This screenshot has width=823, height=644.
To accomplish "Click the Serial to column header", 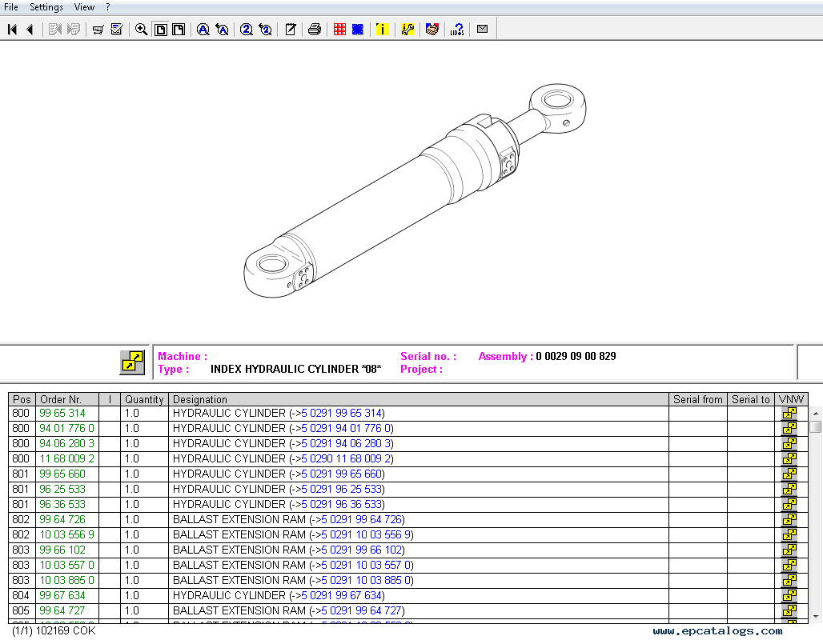I will (x=751, y=400).
